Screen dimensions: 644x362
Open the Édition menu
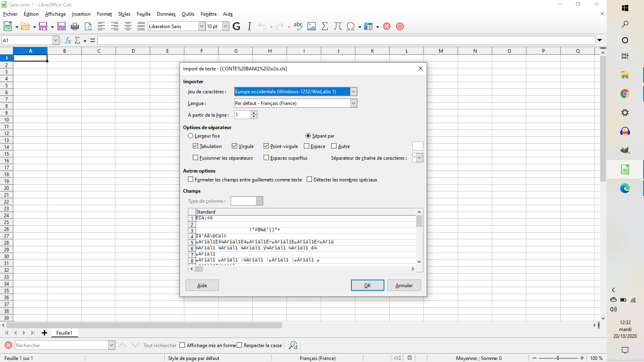(31, 14)
